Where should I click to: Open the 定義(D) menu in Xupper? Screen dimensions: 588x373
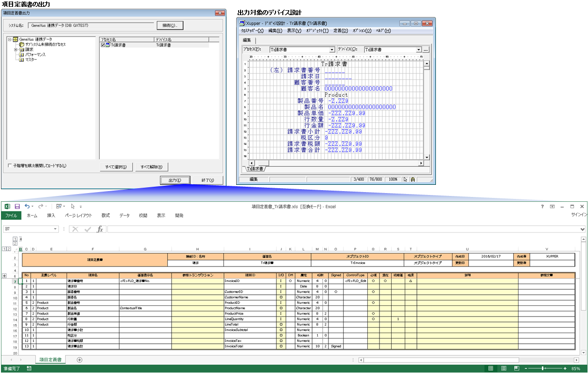pos(341,31)
